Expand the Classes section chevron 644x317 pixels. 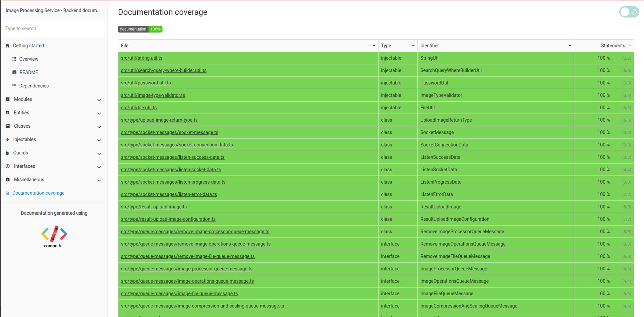(x=99, y=127)
